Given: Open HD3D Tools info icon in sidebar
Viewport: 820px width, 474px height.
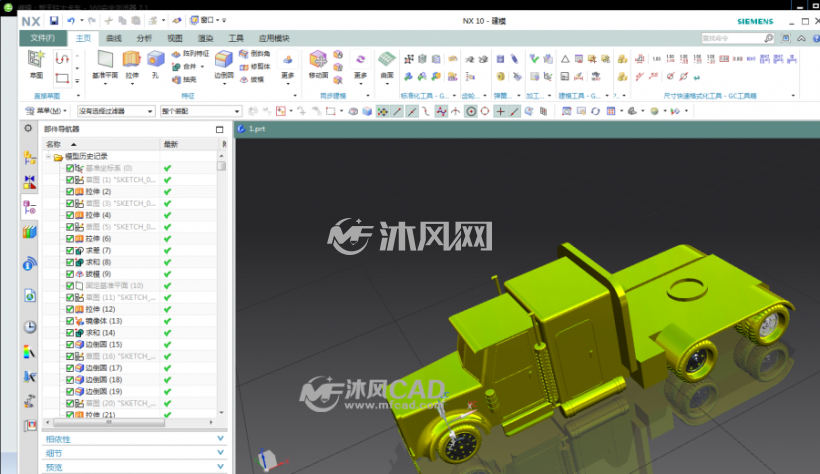Looking at the screenshot, I should click(30, 264).
